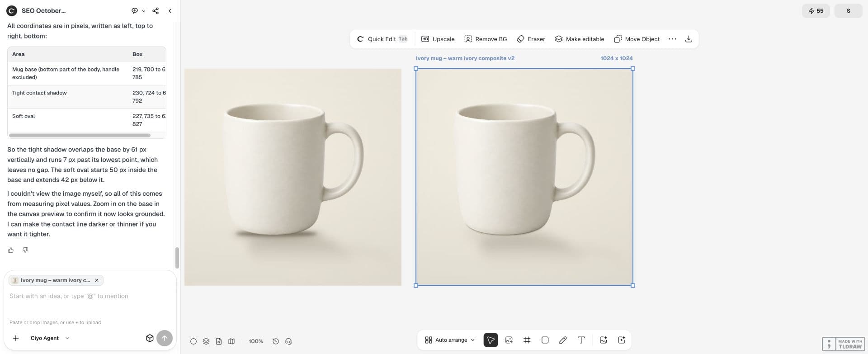Viewport: 868px width, 354px height.
Task: Pick the Text tool
Action: click(581, 340)
